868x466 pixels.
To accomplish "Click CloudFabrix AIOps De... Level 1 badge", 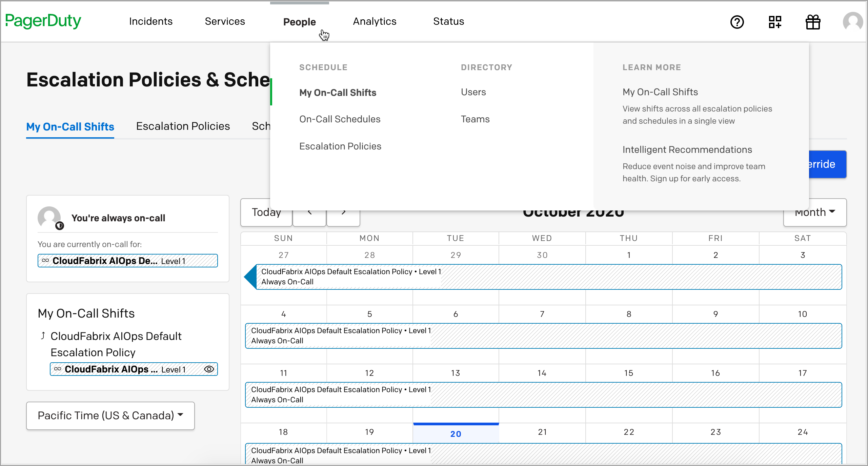I will point(128,261).
